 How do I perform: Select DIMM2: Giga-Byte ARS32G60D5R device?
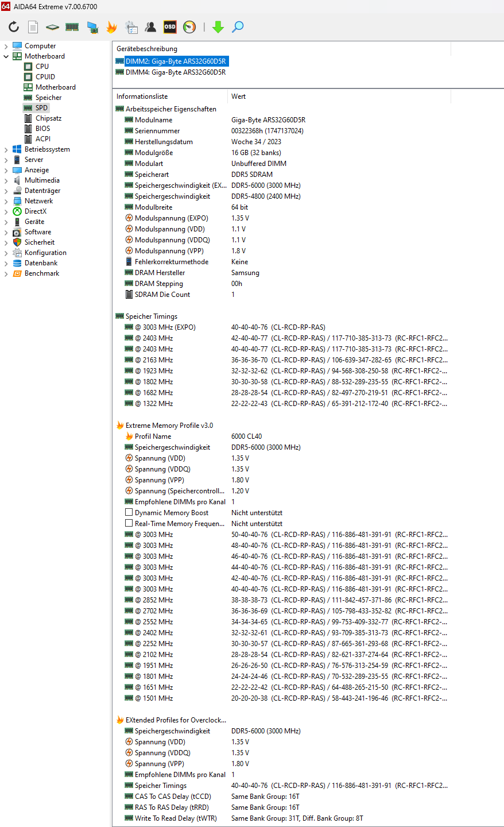coord(176,61)
